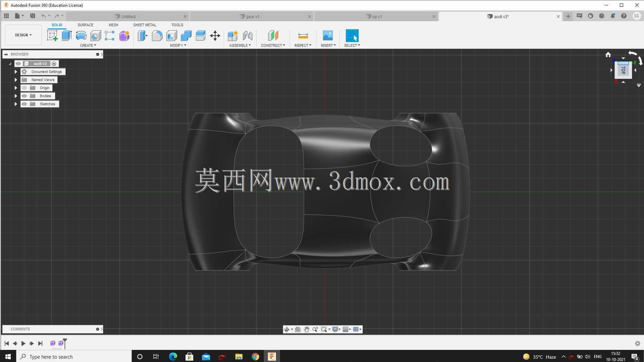Activate the Select tool
The height and width of the screenshot is (362, 644).
coord(352,36)
